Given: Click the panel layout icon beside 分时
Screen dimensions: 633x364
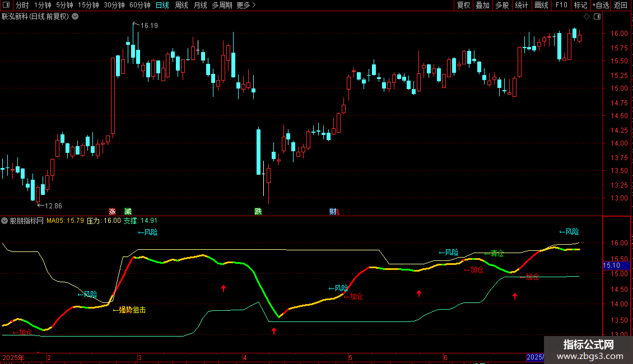Looking at the screenshot, I should coord(6,5).
